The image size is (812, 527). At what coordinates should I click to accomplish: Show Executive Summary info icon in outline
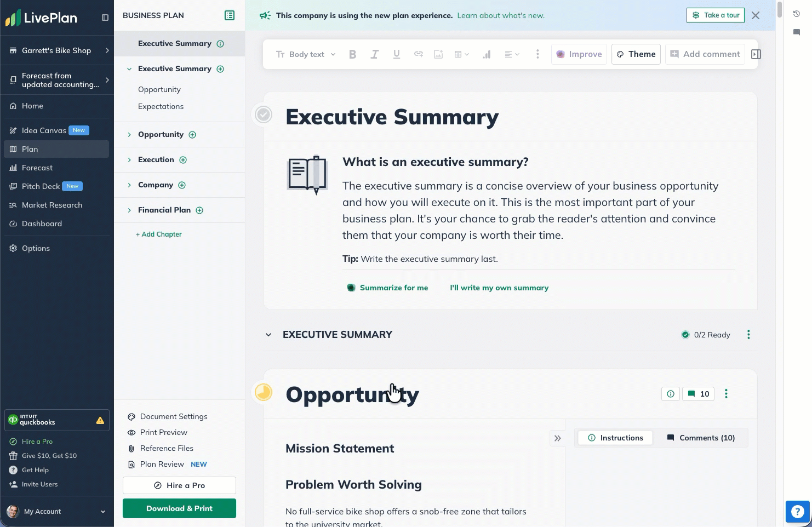coord(220,44)
